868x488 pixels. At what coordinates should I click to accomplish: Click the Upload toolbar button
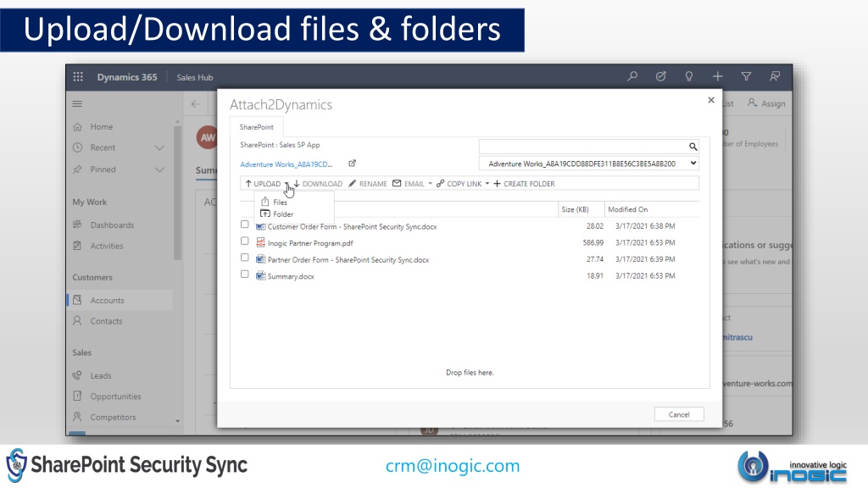(263, 184)
